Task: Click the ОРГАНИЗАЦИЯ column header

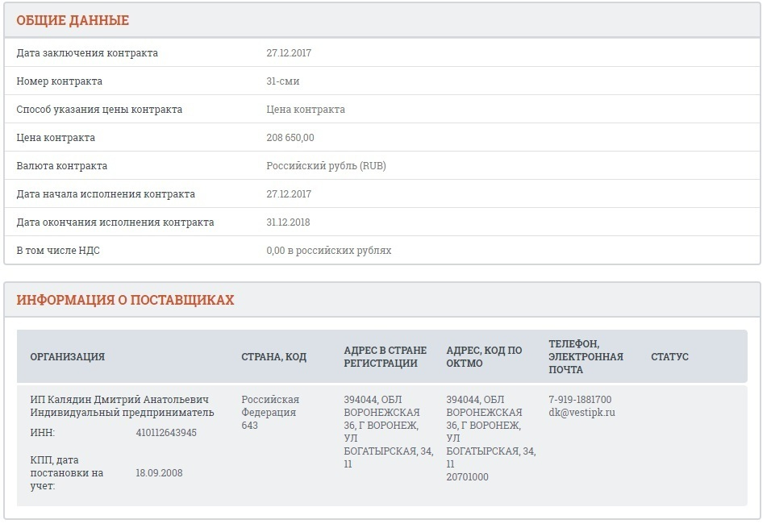Action: point(68,356)
